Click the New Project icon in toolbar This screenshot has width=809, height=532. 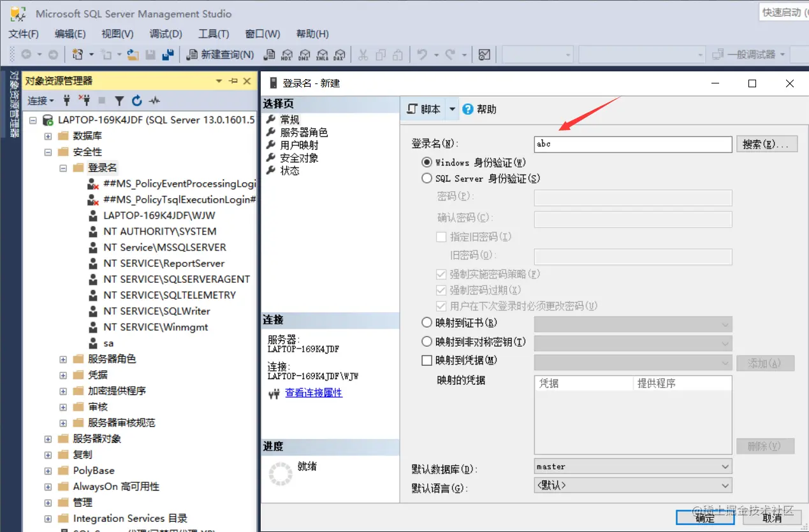click(x=78, y=55)
